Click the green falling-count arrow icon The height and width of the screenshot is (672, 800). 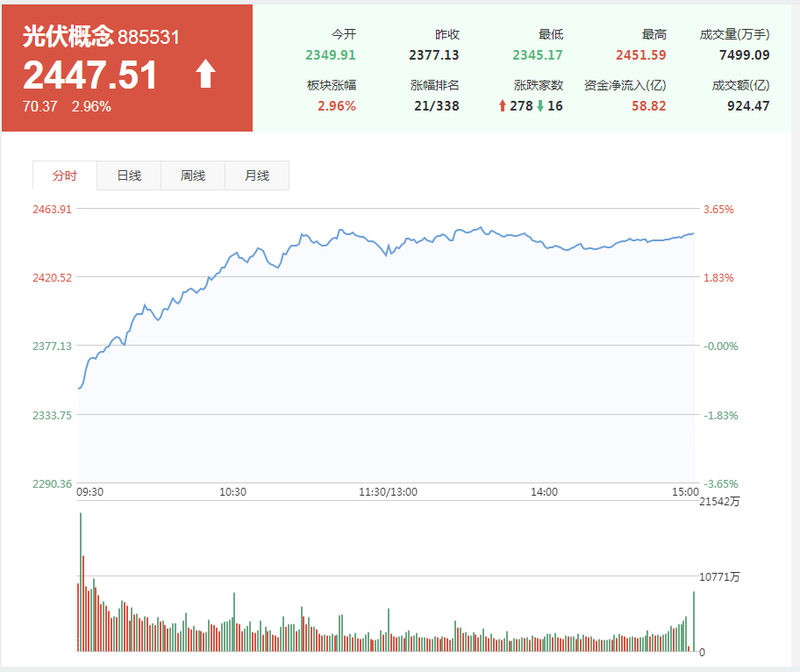tap(540, 106)
